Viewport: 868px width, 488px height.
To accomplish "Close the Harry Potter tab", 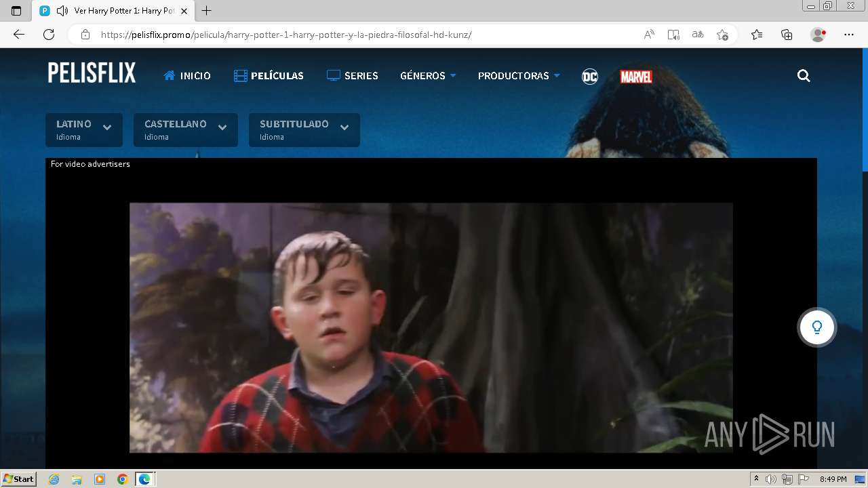I will tap(184, 11).
